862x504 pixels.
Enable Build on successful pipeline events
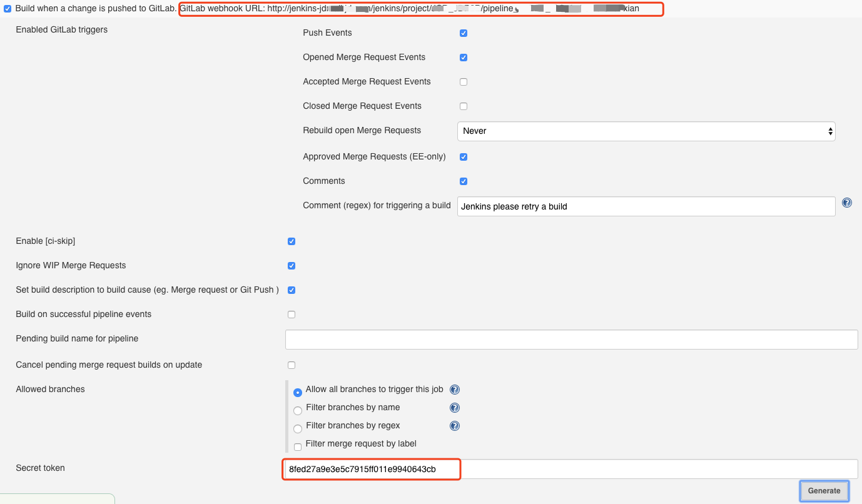(292, 315)
